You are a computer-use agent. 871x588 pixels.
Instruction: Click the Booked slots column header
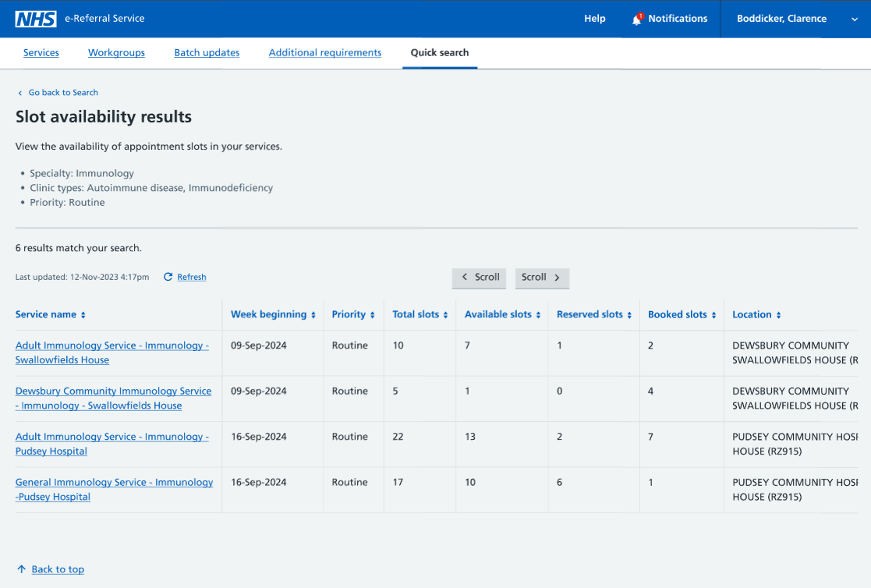click(678, 314)
